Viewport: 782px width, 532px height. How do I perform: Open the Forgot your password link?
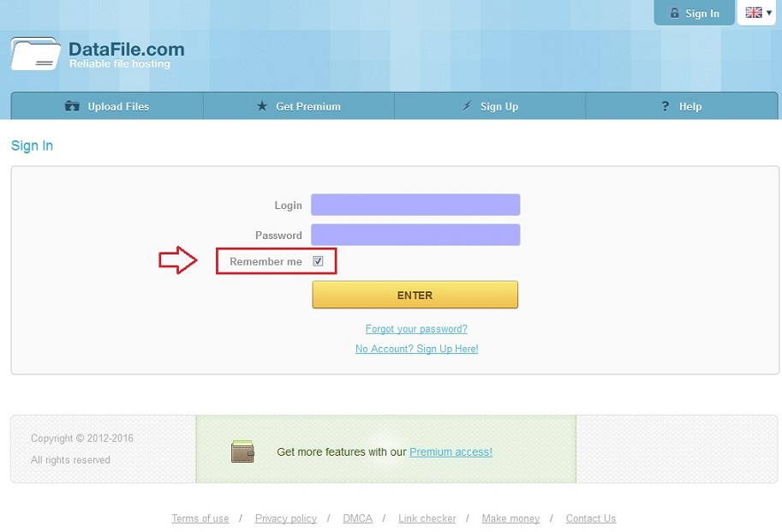[416, 329]
